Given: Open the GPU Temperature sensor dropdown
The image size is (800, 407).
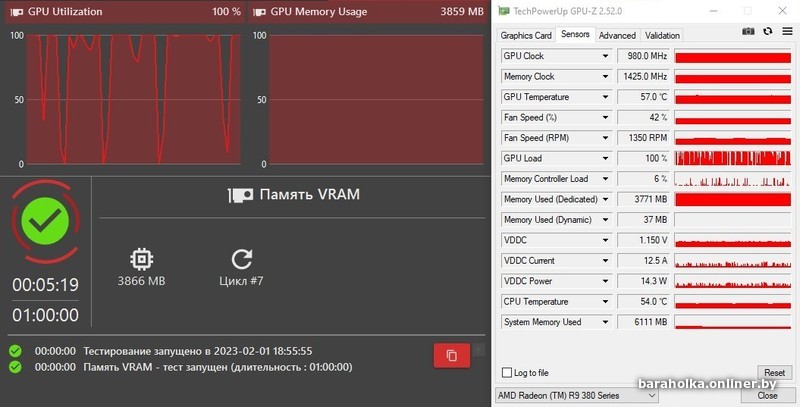Looking at the screenshot, I should [605, 97].
